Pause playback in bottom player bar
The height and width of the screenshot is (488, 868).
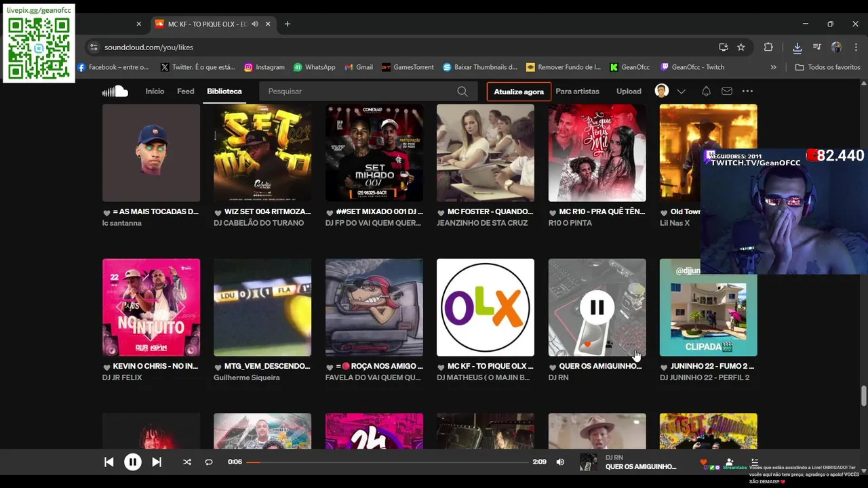[x=132, y=462]
